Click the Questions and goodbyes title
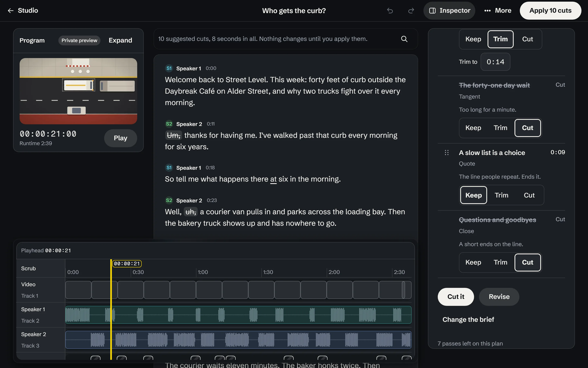 497,220
